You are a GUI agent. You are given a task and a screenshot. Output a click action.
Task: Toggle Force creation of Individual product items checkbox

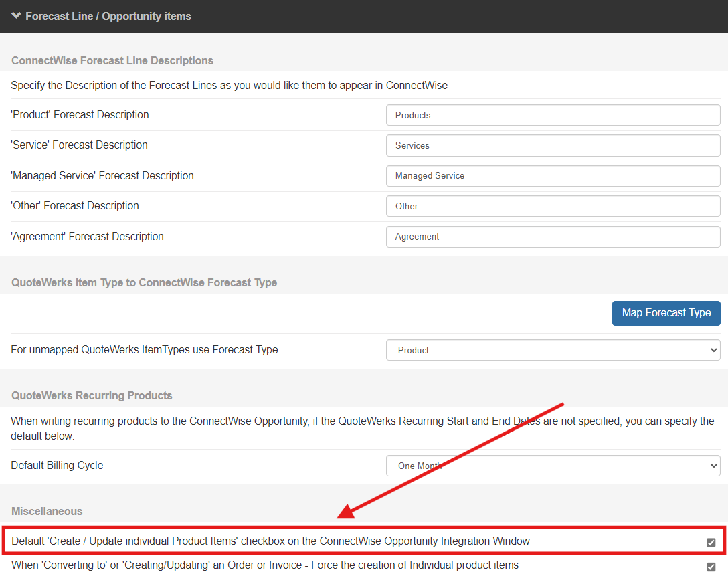click(x=711, y=567)
